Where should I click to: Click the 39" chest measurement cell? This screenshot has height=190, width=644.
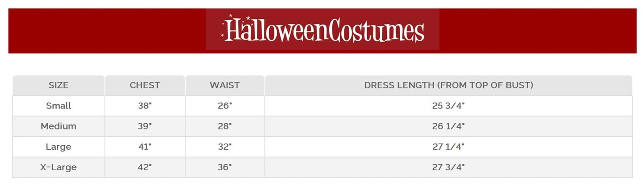pyautogui.click(x=144, y=126)
